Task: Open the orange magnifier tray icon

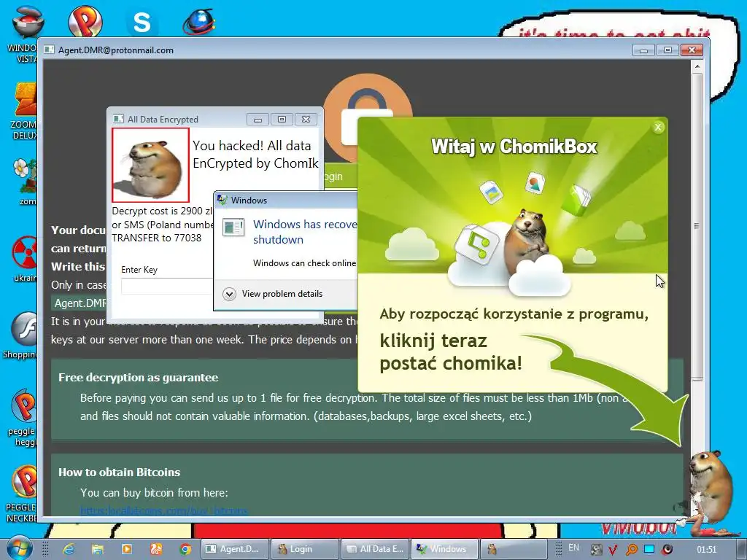Action: pyautogui.click(x=631, y=550)
